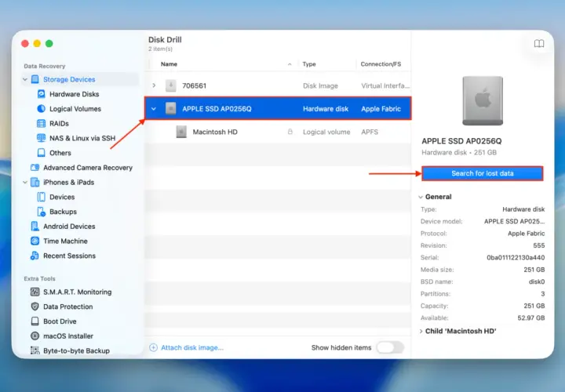The height and width of the screenshot is (392, 565).
Task: Click the Available value 52.97 GB
Action: (531, 318)
